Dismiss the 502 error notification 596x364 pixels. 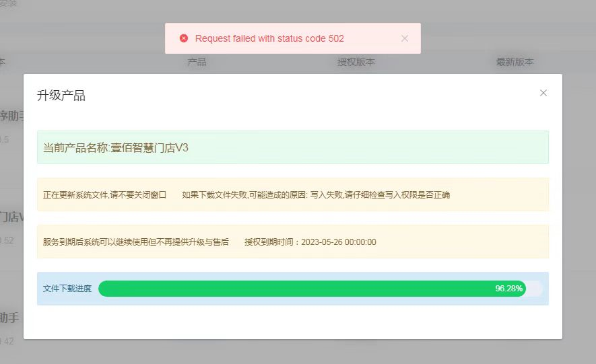(x=405, y=38)
